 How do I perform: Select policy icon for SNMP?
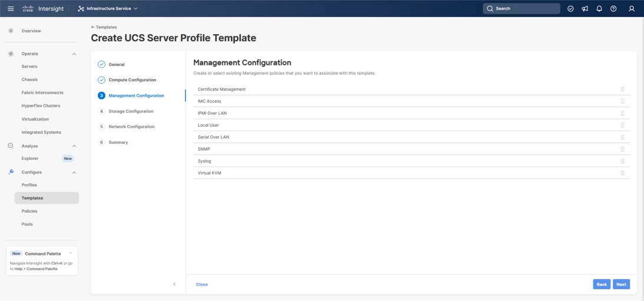[x=623, y=149]
